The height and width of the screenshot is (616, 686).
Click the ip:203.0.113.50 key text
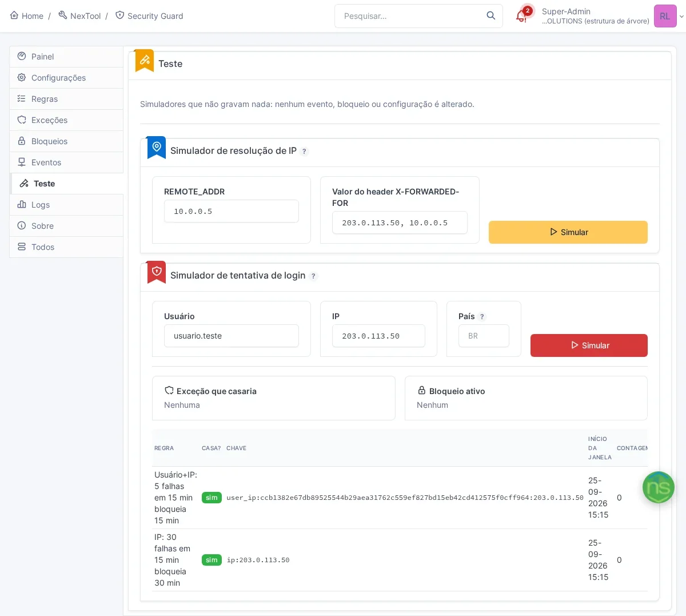258,560
